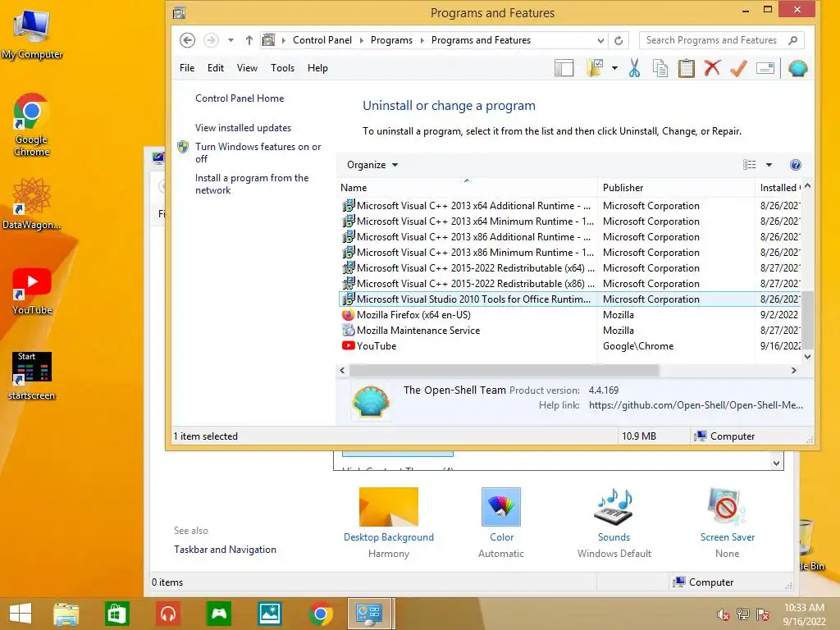Open the Photos app on taskbar
Image resolution: width=840 pixels, height=630 pixels.
[269, 614]
